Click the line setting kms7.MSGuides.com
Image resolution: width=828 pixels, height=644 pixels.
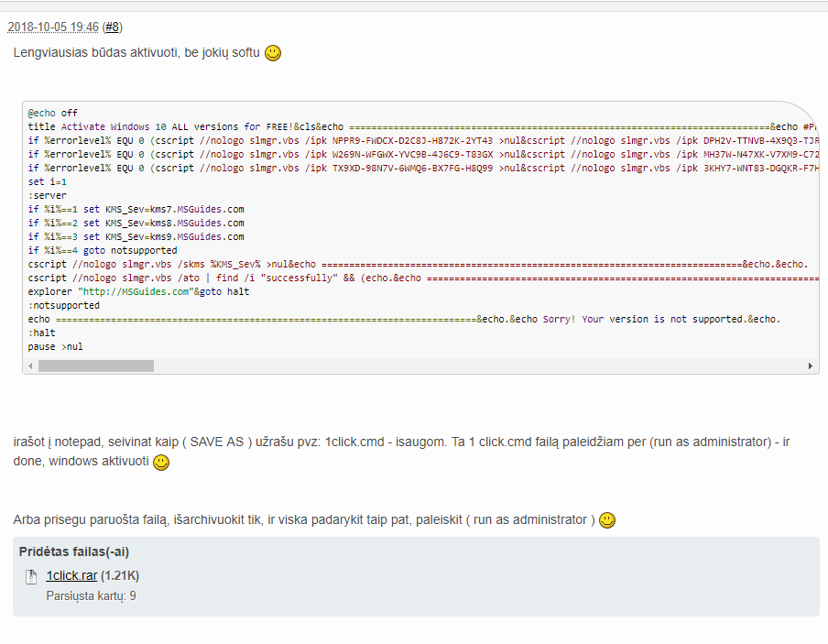click(136, 209)
